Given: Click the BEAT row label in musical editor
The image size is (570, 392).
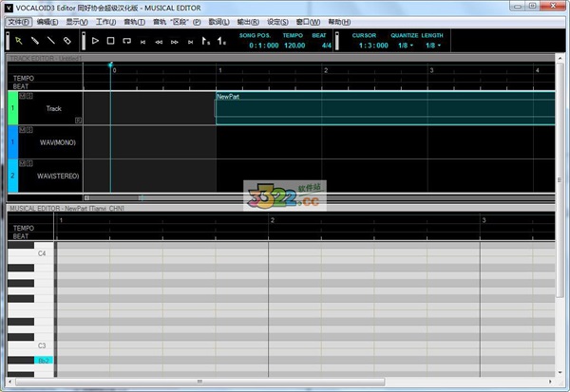Looking at the screenshot, I should tap(21, 236).
